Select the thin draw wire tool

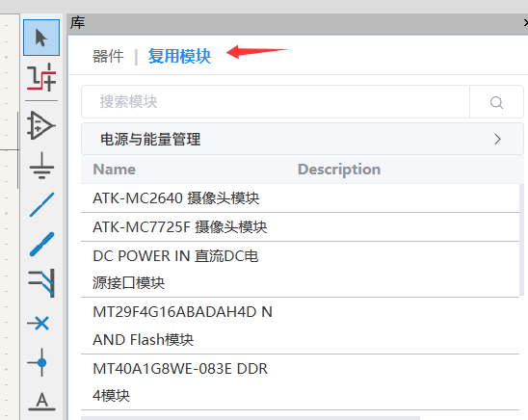41,204
